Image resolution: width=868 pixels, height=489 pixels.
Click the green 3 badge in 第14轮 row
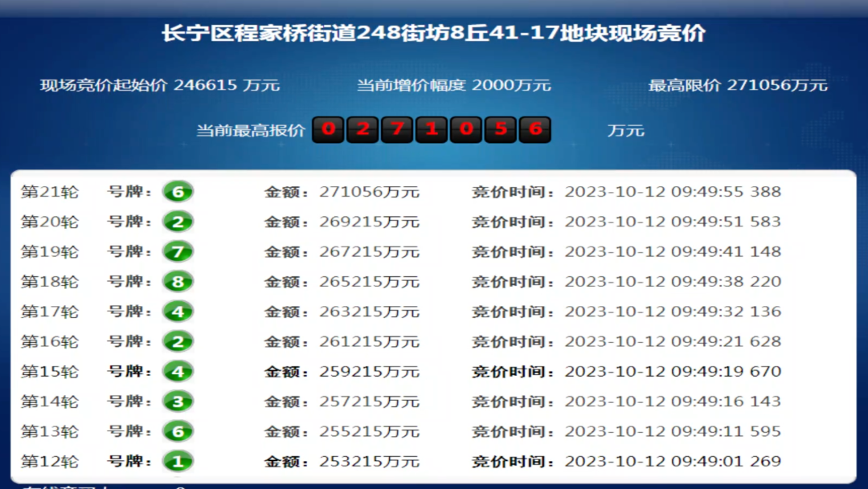point(178,401)
